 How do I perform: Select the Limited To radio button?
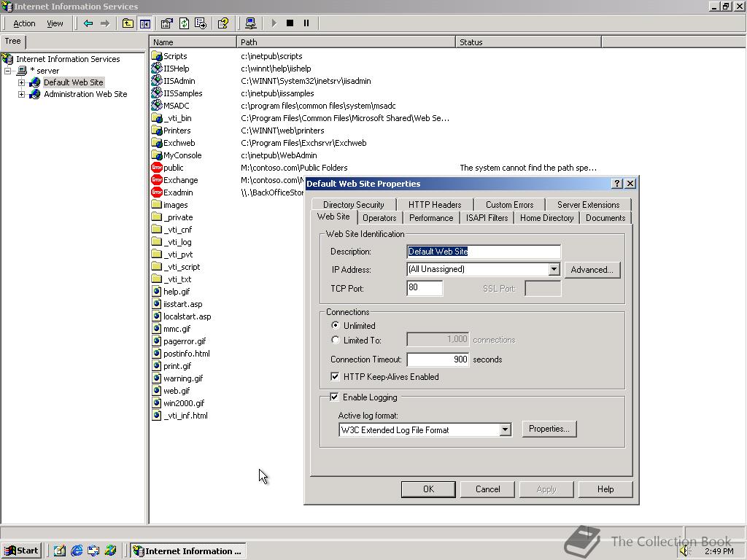[336, 340]
